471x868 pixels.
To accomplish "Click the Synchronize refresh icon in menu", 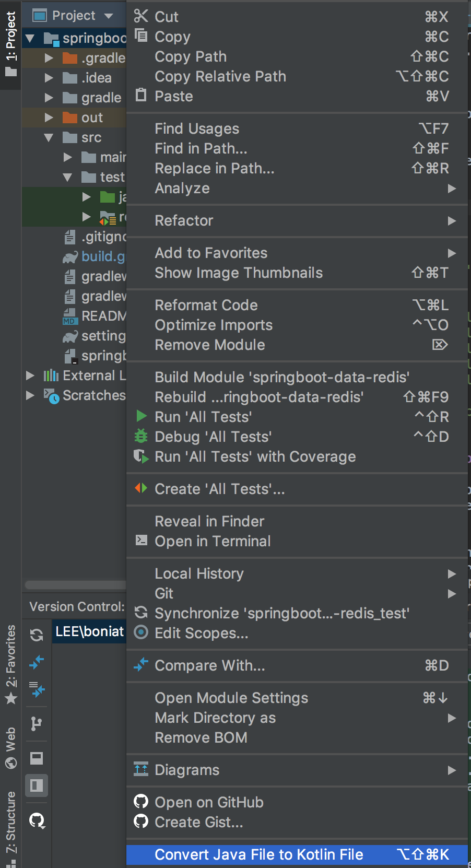I will click(x=141, y=612).
